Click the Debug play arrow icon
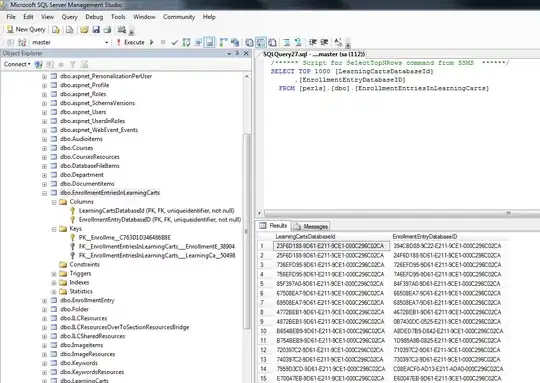Screen dimensions: 540x383 click(152, 42)
